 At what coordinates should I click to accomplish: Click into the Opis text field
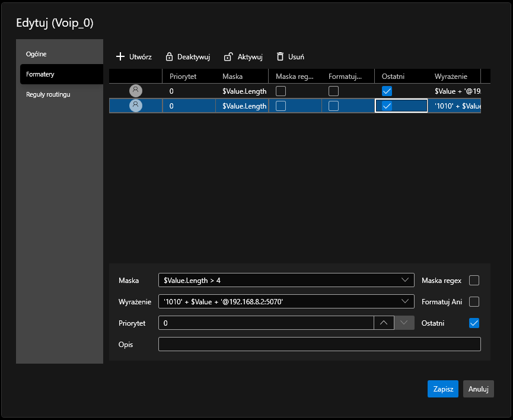[x=319, y=344]
